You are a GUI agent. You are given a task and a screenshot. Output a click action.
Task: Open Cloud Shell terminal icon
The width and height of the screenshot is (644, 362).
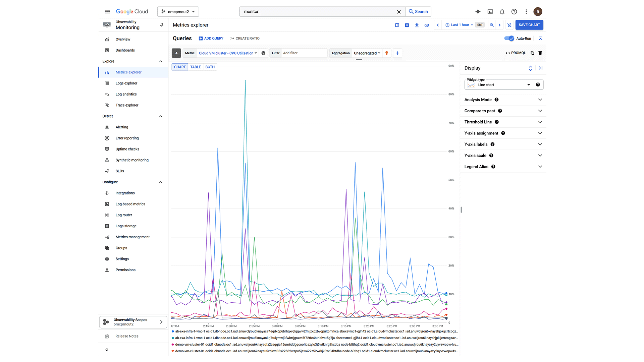click(x=490, y=11)
